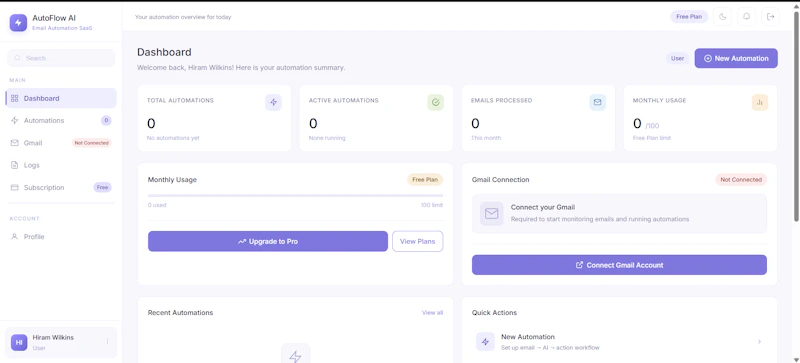
Task: Click the page vertical scrollbar
Action: pyautogui.click(x=796, y=116)
